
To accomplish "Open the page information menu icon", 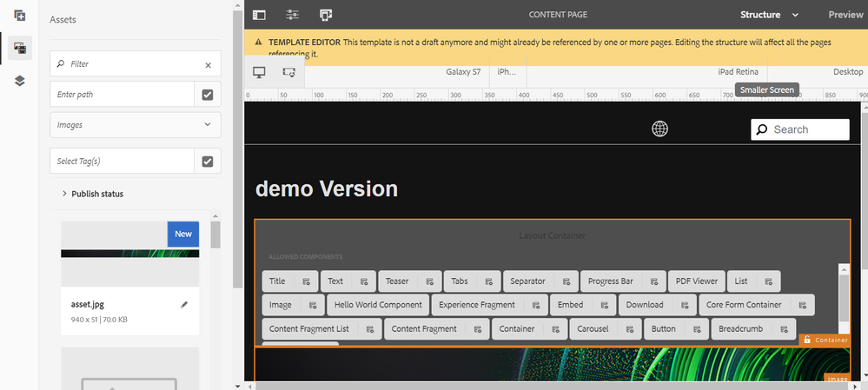I will click(x=292, y=15).
